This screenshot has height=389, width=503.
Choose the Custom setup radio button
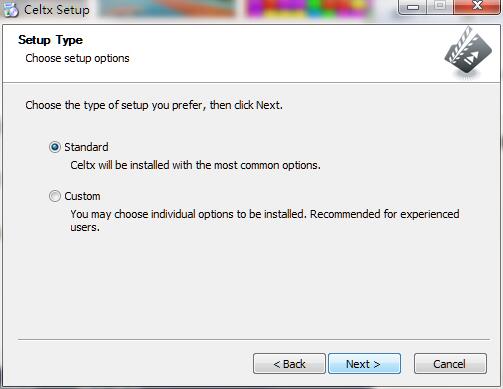point(55,196)
